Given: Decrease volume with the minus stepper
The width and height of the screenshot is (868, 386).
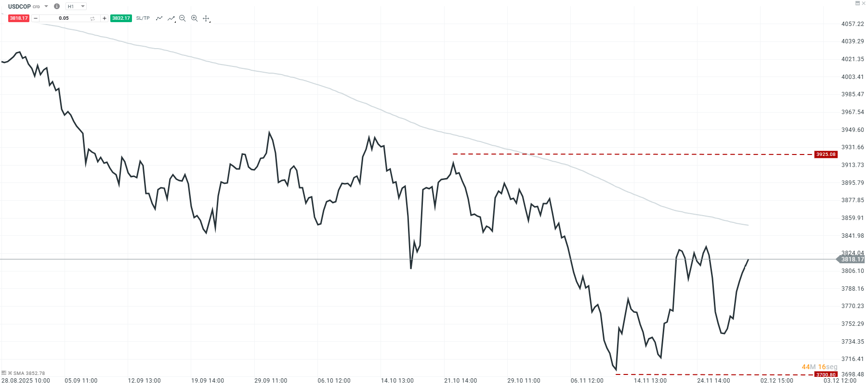Looking at the screenshot, I should point(36,18).
